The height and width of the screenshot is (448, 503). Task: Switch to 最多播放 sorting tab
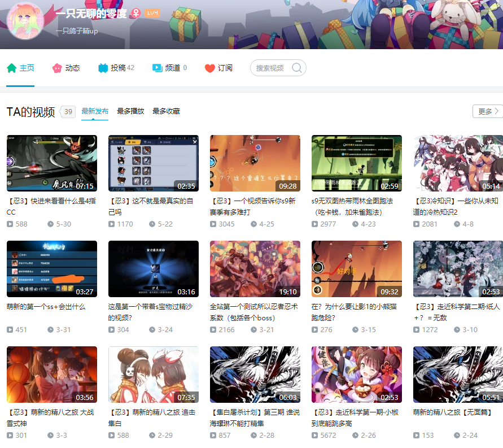pos(130,111)
